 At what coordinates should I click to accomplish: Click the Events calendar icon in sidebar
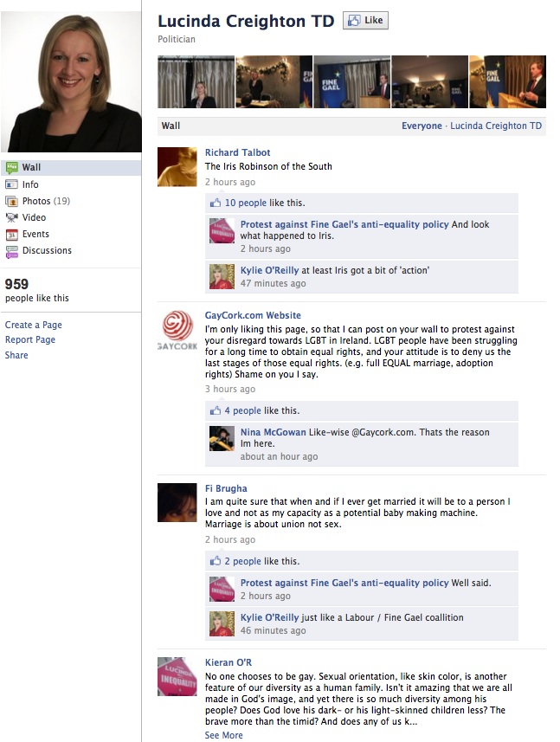point(12,235)
